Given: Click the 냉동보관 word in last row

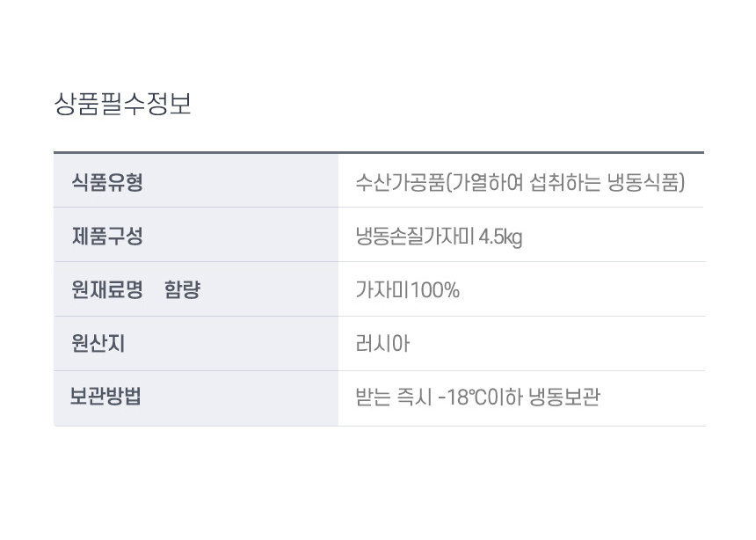Looking at the screenshot, I should [564, 398].
